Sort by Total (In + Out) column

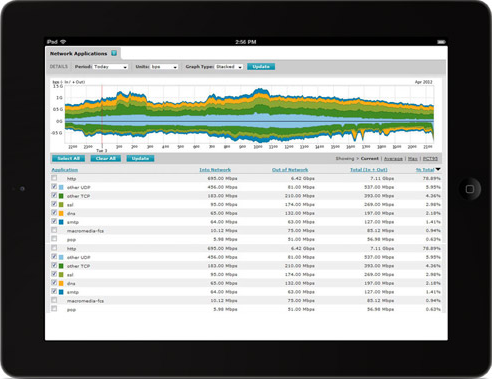pyautogui.click(x=369, y=170)
